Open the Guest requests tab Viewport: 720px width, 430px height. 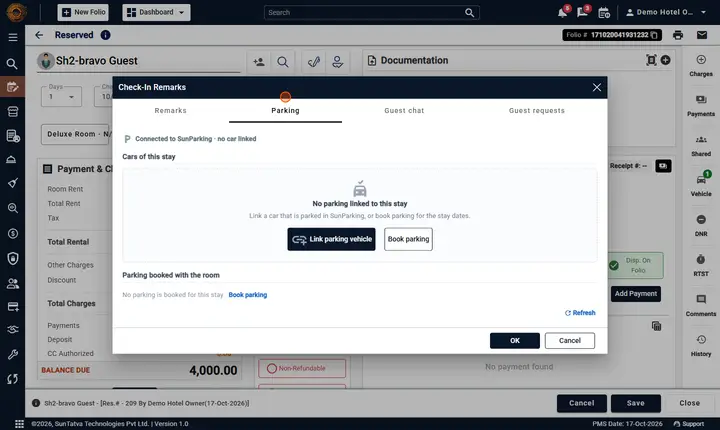click(x=536, y=111)
